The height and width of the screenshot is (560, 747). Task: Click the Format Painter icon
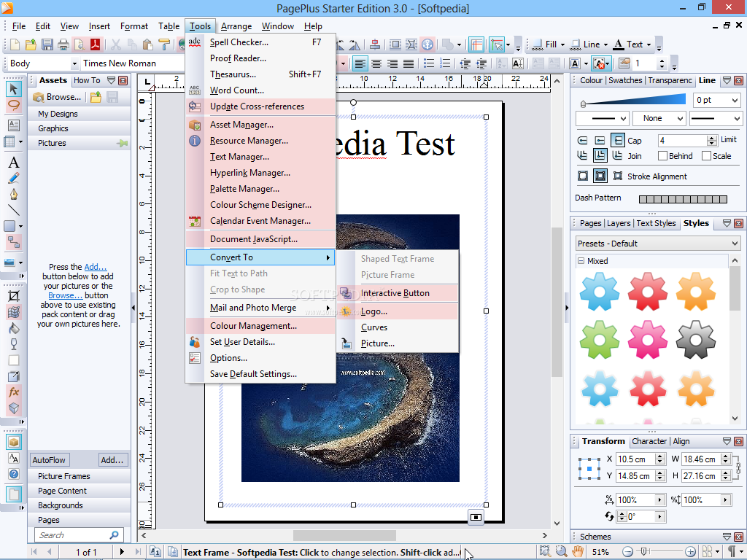[164, 44]
